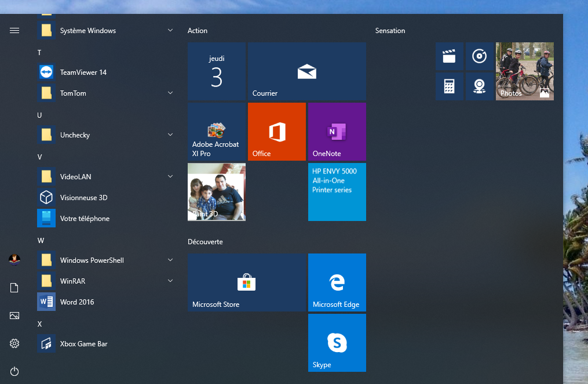Viewport: 588px width, 384px height.
Task: Open the hamburger menu at top left
Action: (x=14, y=30)
